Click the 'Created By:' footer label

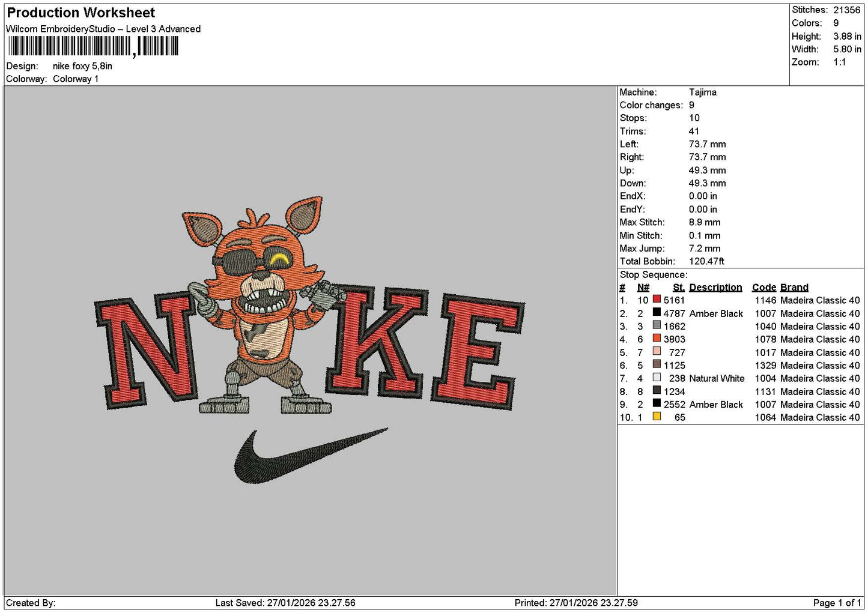point(31,603)
